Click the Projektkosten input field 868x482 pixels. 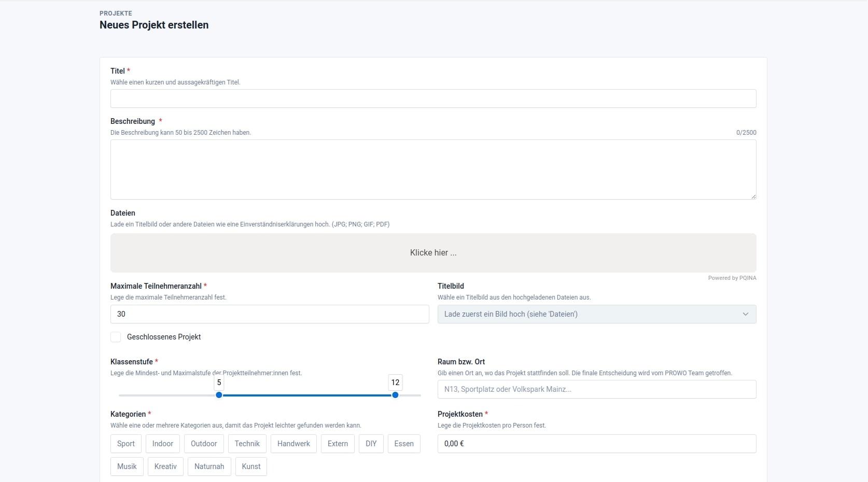(x=596, y=444)
